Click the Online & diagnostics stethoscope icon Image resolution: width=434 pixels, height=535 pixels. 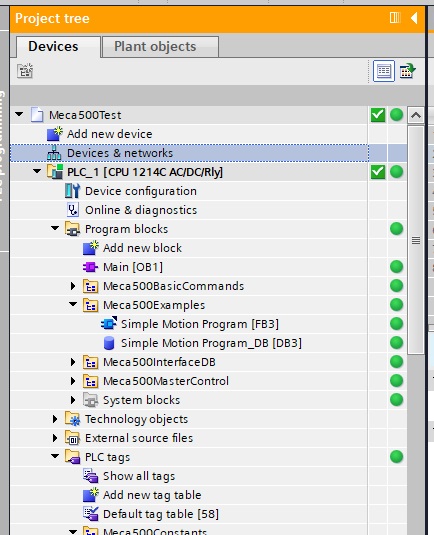(x=73, y=210)
